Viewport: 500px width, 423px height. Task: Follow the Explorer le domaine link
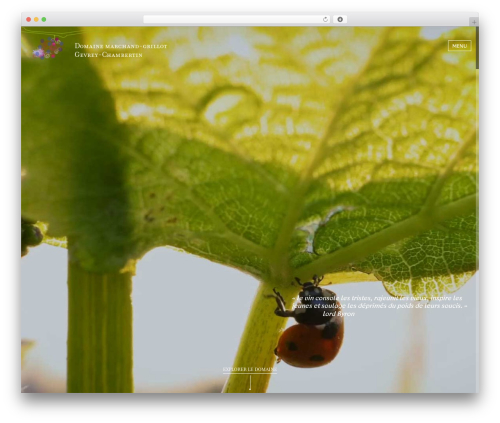coord(250,369)
